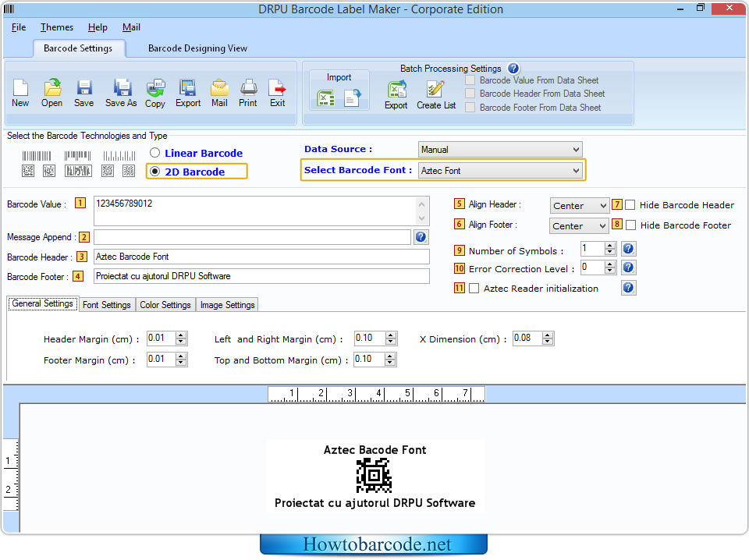Viewport: 749px width, 560px height.
Task: Open the Data Source dropdown
Action: (500, 150)
